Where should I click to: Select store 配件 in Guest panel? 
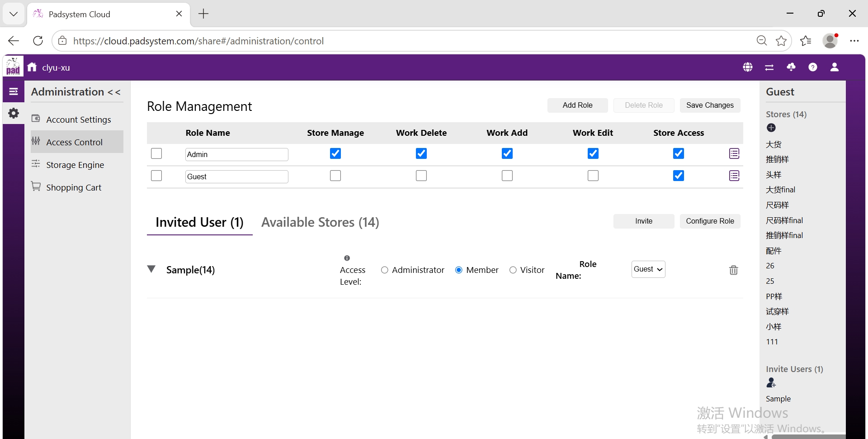tap(774, 251)
